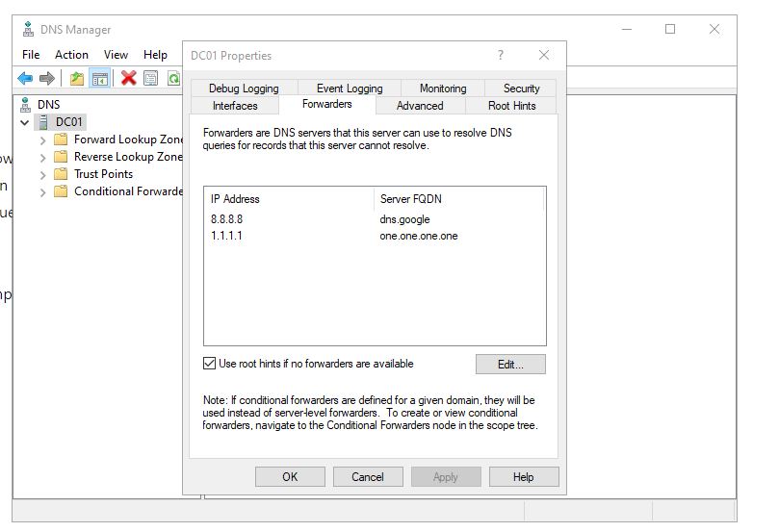Switch to the Advanced tab

pos(420,106)
